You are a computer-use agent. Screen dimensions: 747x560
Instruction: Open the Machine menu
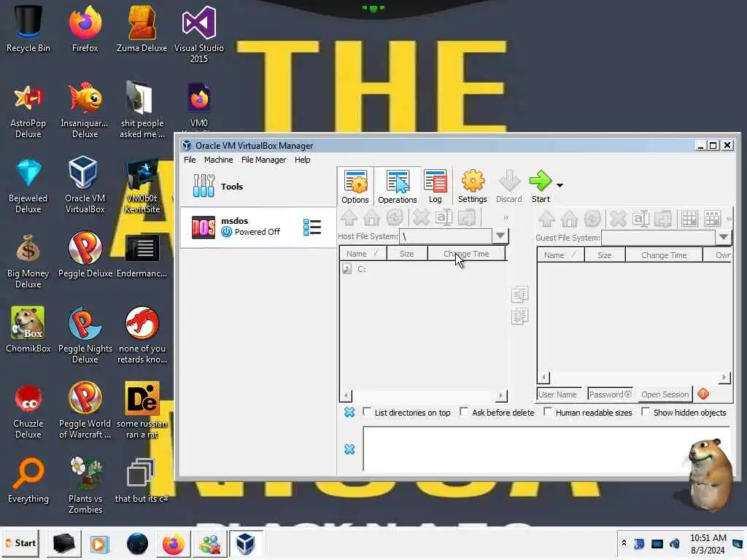[x=219, y=160]
